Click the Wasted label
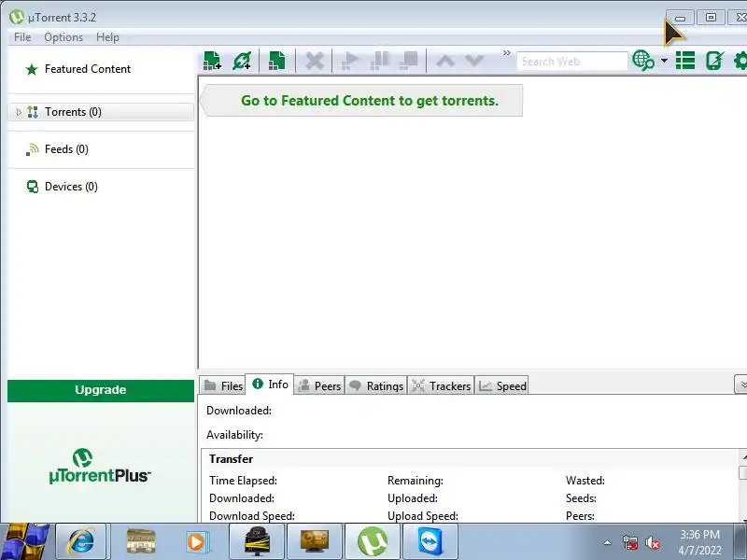Screen dimensions: 747x560 (x=585, y=481)
